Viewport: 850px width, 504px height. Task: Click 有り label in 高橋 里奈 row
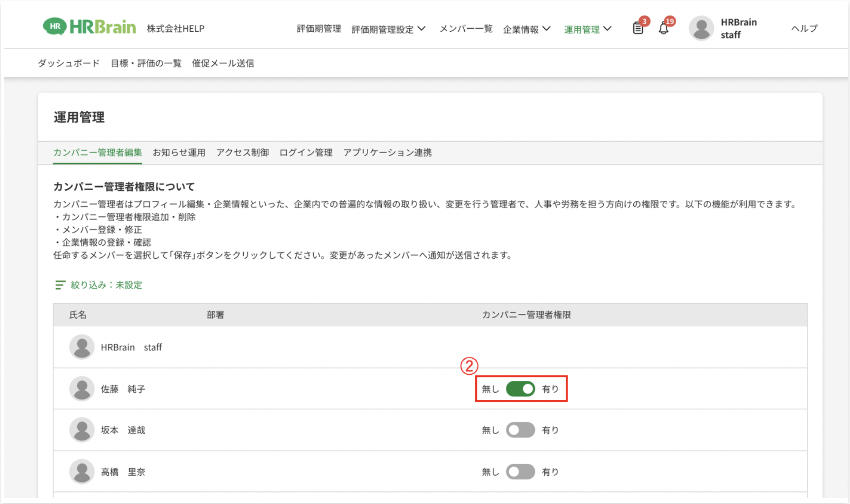point(550,472)
